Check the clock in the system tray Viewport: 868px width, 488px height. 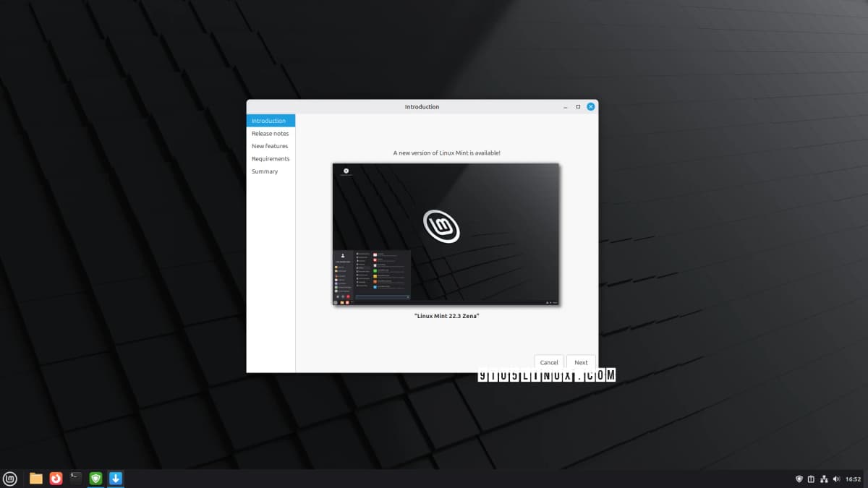pyautogui.click(x=854, y=479)
